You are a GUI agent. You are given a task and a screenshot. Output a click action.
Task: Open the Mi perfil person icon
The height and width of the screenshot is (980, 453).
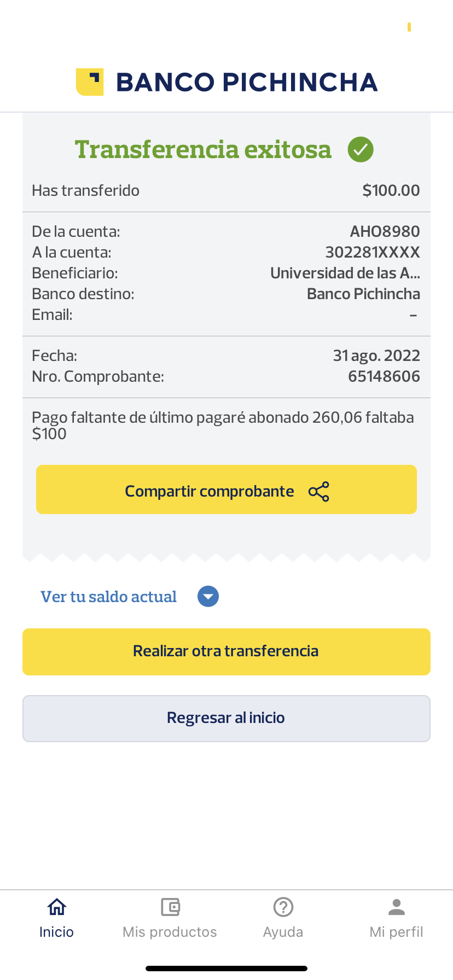[397, 907]
